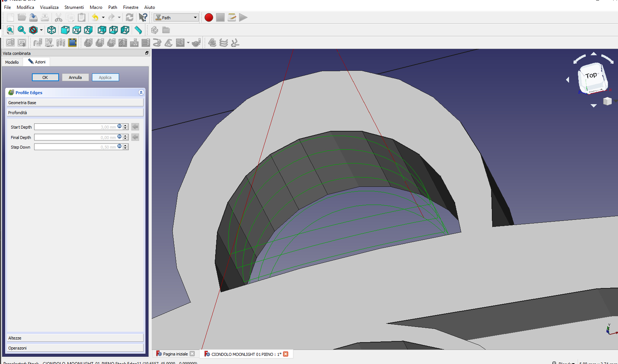The width and height of the screenshot is (618, 364).
Task: Open the macro editor notepad icon
Action: (232, 17)
